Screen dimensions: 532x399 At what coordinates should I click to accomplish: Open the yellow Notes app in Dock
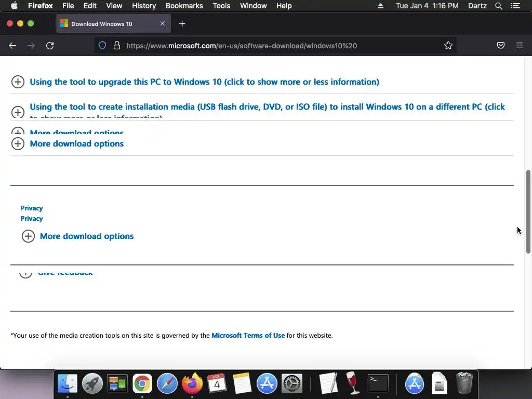242,383
